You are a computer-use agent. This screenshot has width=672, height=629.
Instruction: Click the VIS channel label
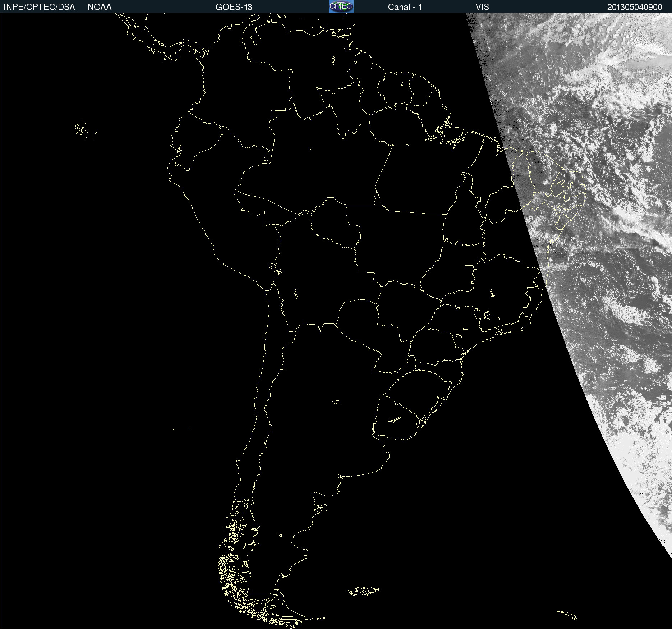pyautogui.click(x=482, y=7)
